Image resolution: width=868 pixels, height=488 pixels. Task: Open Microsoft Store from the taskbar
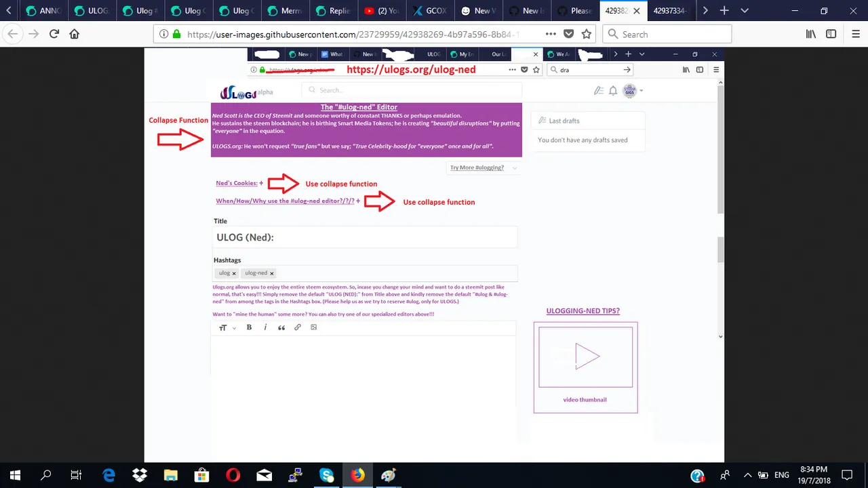click(201, 475)
